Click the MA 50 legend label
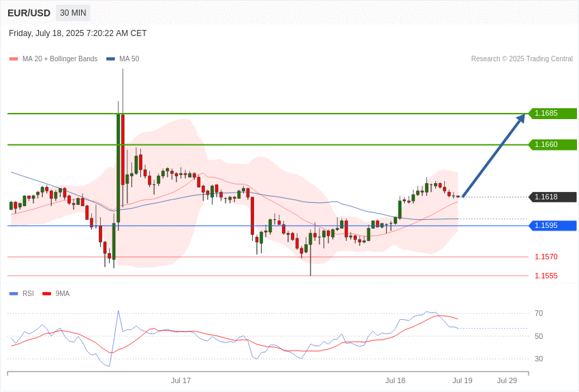 tap(129, 59)
